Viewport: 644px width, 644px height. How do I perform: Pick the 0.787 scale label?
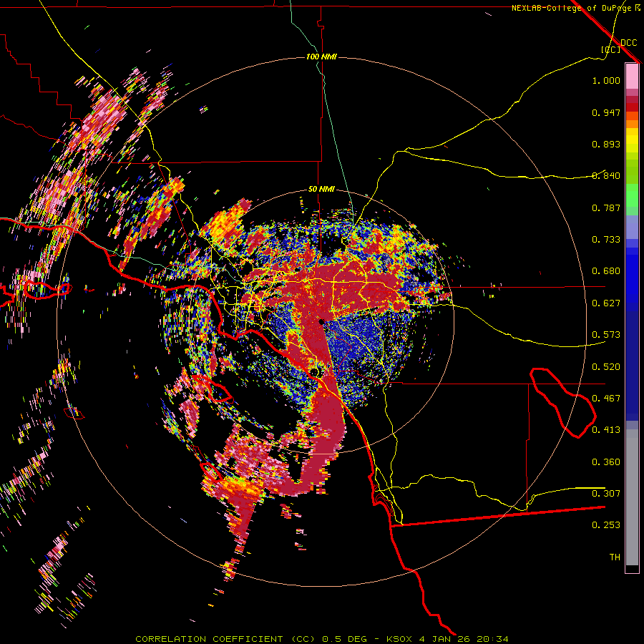[x=606, y=208]
